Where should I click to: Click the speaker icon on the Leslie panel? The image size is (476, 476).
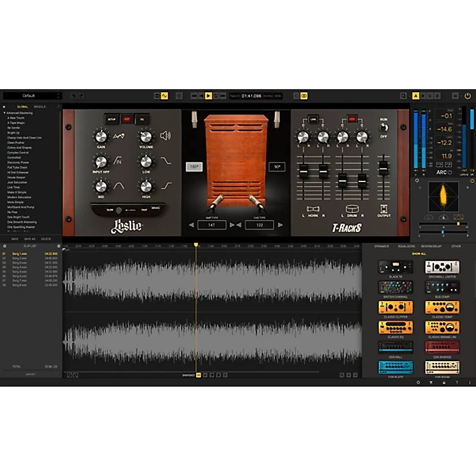165,136
